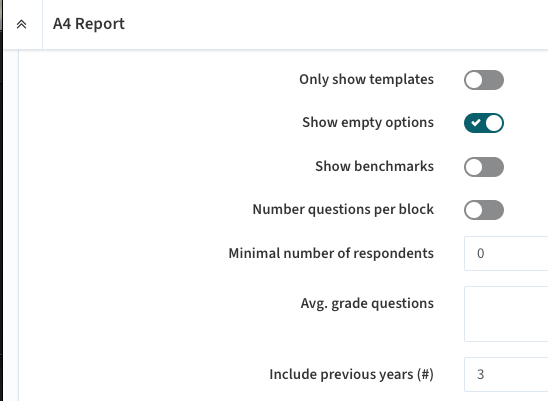Disable the Show empty options toggle
The image size is (548, 401).
tap(484, 123)
